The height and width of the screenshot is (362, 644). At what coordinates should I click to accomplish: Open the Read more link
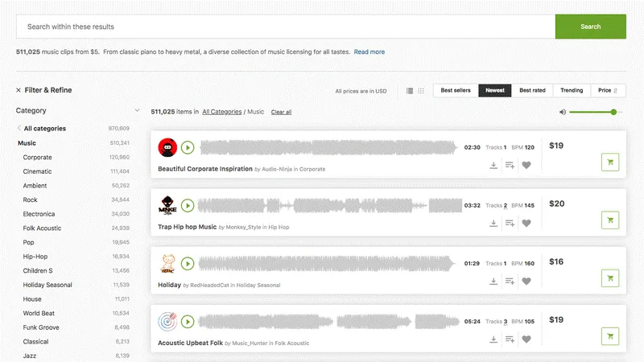[369, 51]
